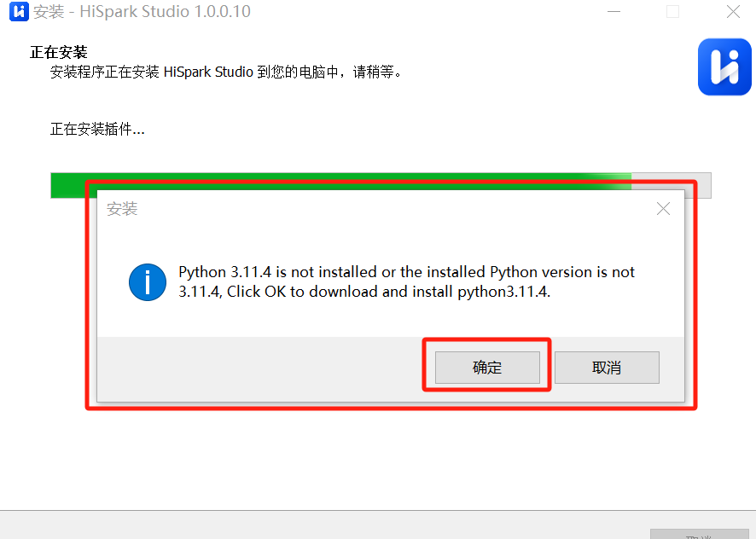Viewport: 756px width, 539px height.
Task: Close the HiSpark Studio installer window
Action: [733, 12]
